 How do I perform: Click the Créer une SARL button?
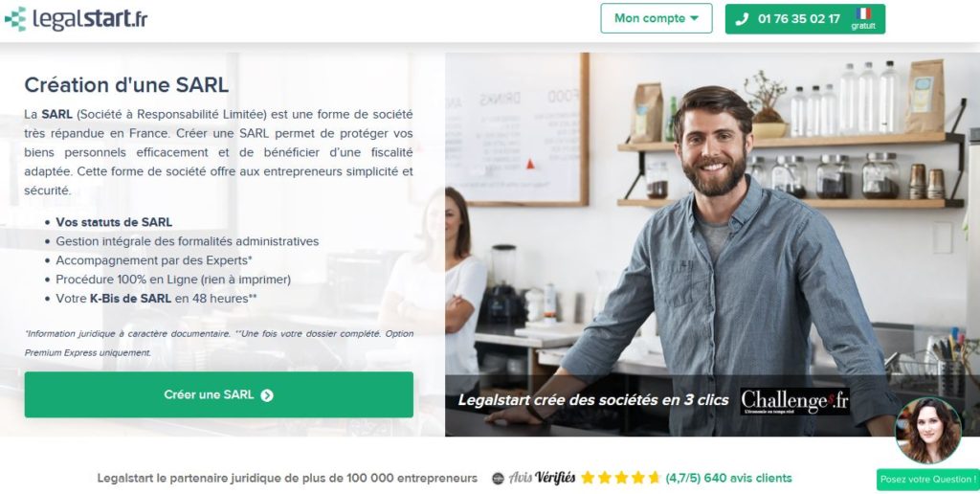click(219, 394)
